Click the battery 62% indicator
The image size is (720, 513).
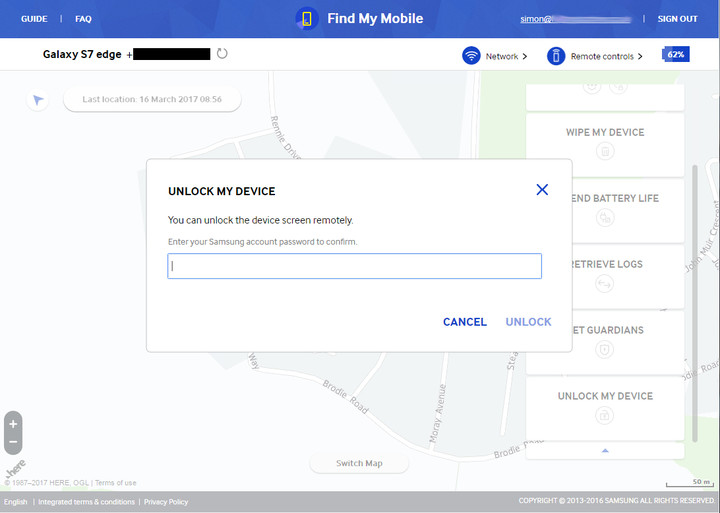coord(676,54)
